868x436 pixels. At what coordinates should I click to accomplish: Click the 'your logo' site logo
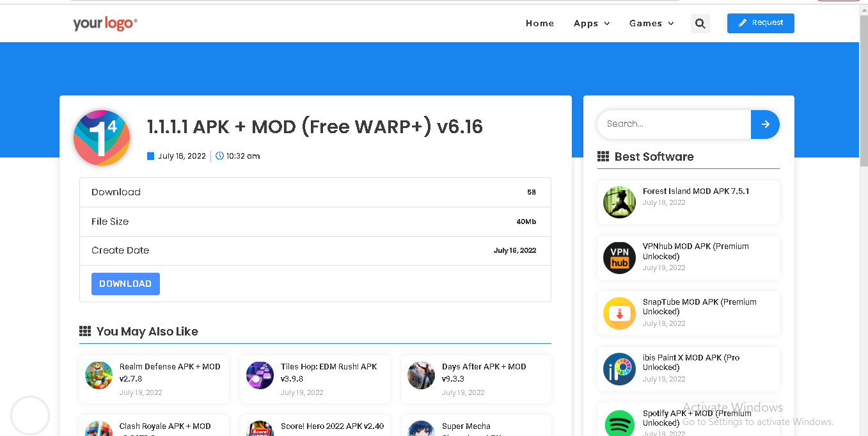[x=105, y=24]
